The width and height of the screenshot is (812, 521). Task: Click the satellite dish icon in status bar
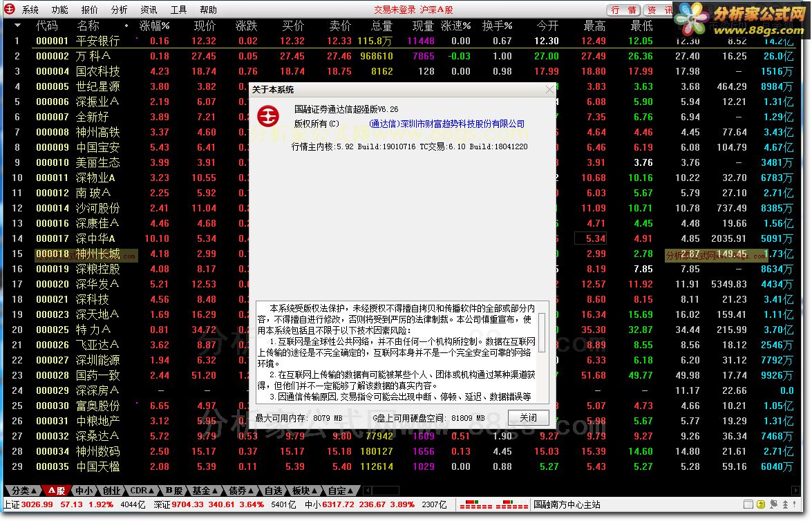774,504
